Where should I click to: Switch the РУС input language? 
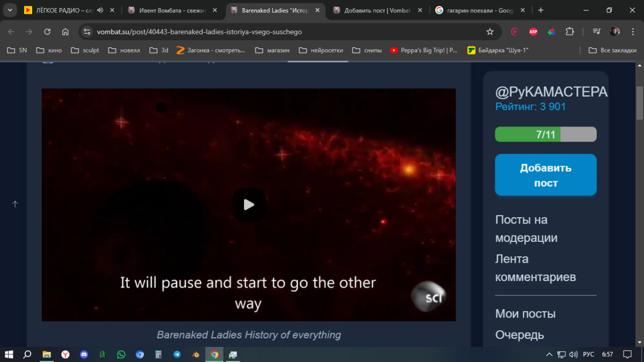coord(589,354)
